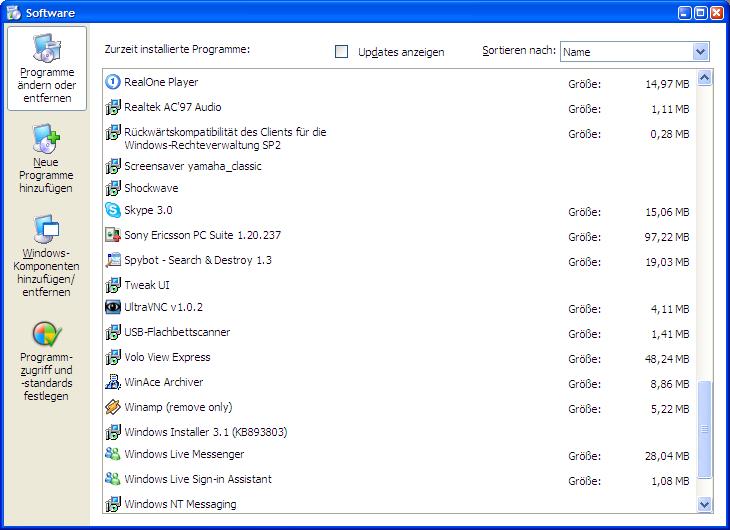Viewport: 730px width, 530px height.
Task: Select Realtek AC'97 Audio entry
Action: 173,107
